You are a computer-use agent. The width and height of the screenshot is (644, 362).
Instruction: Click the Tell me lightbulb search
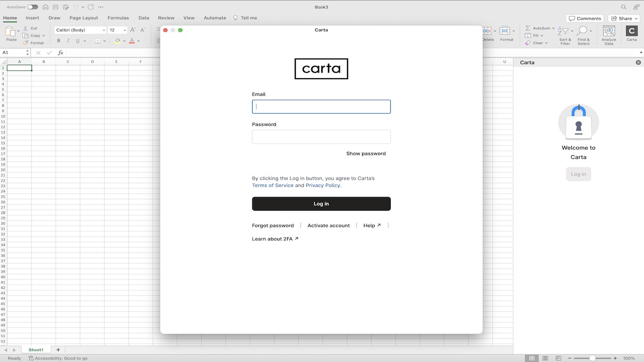pos(245,18)
